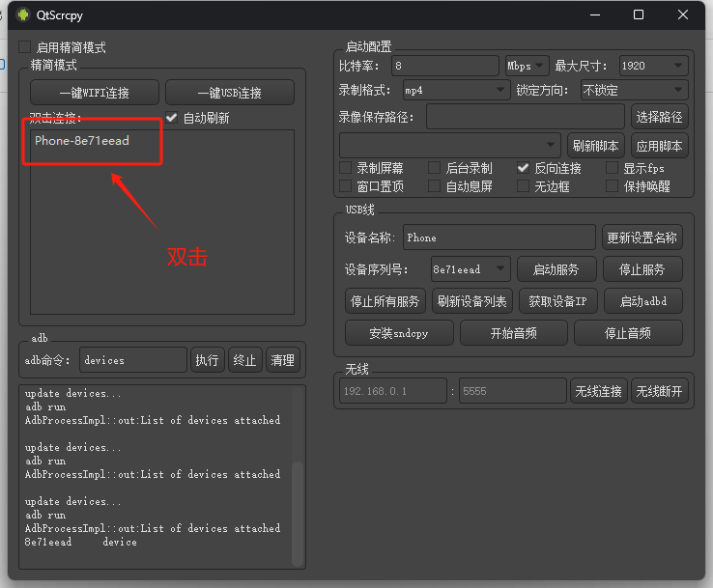
Task: Click the log output vertical scrollbar
Action: coord(299,502)
